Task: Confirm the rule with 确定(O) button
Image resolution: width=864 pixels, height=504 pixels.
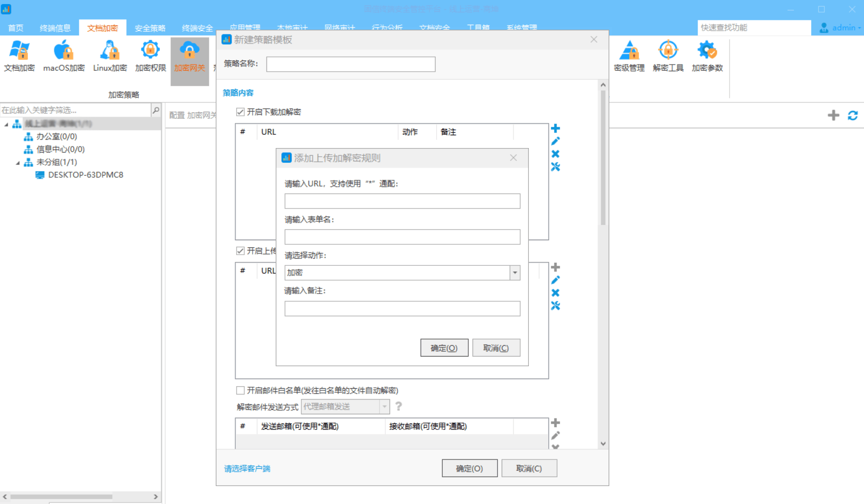Action: [444, 348]
